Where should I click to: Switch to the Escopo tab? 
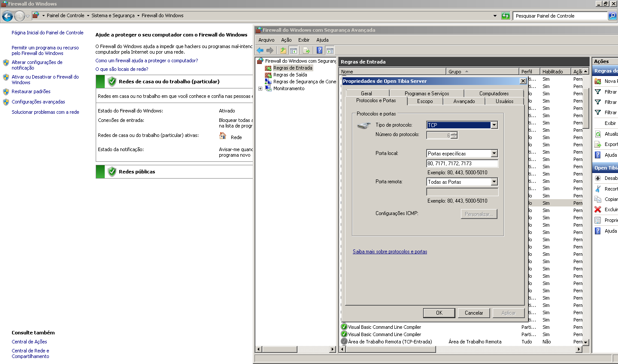tap(425, 101)
